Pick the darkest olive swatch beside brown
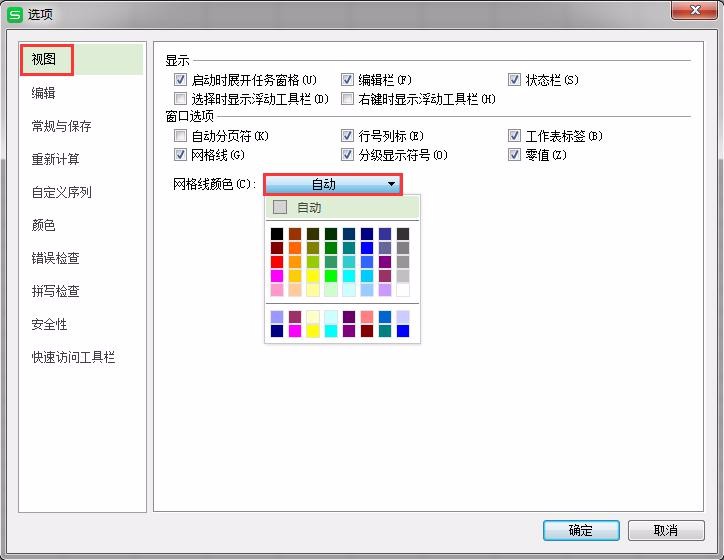The image size is (724, 560). [313, 234]
